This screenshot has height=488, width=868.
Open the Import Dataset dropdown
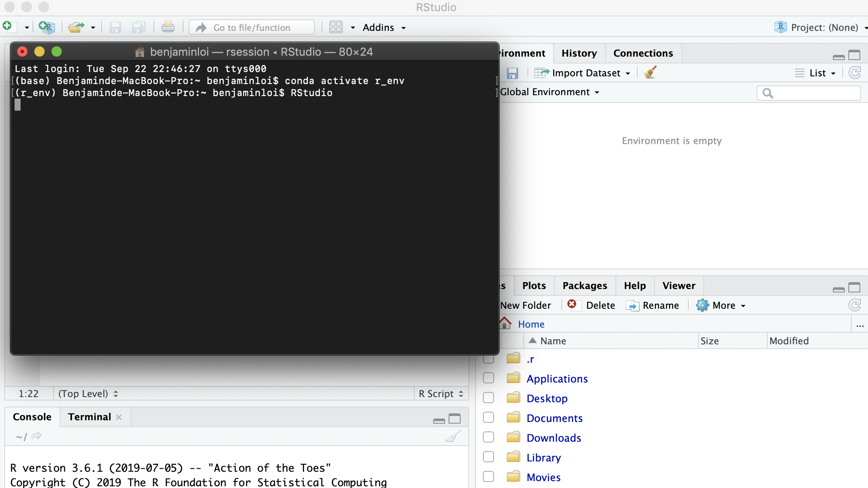582,73
